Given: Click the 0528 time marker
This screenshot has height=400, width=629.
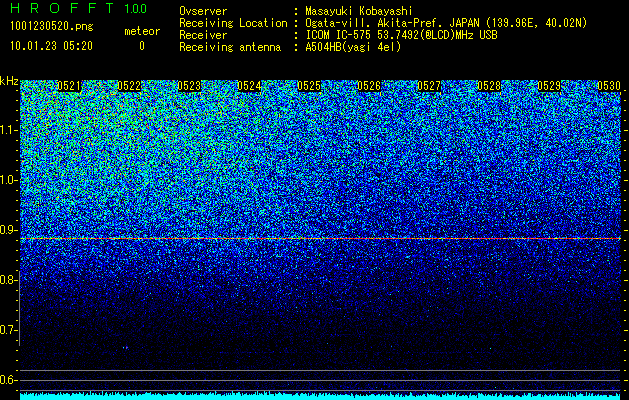Looking at the screenshot, I should [489, 86].
